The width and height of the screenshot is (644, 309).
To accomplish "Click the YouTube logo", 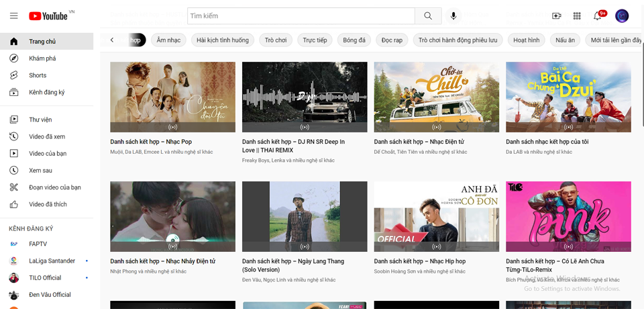I will 48,16.
